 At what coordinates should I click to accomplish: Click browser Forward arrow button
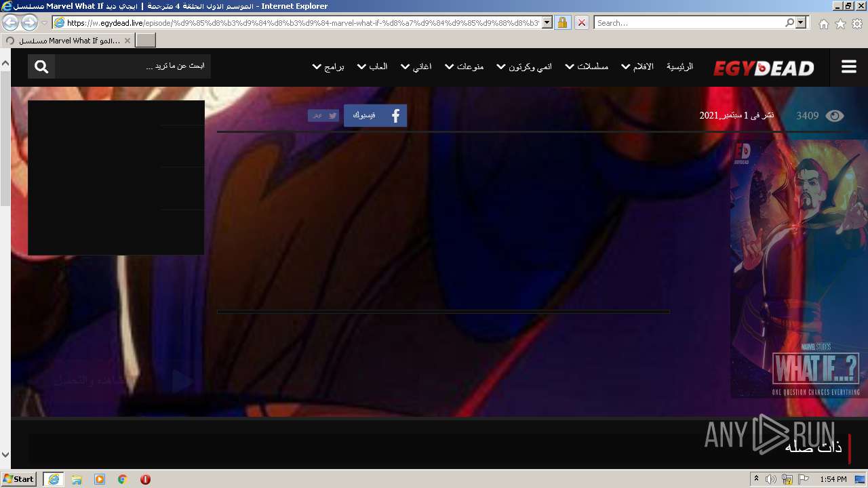[x=29, y=22]
